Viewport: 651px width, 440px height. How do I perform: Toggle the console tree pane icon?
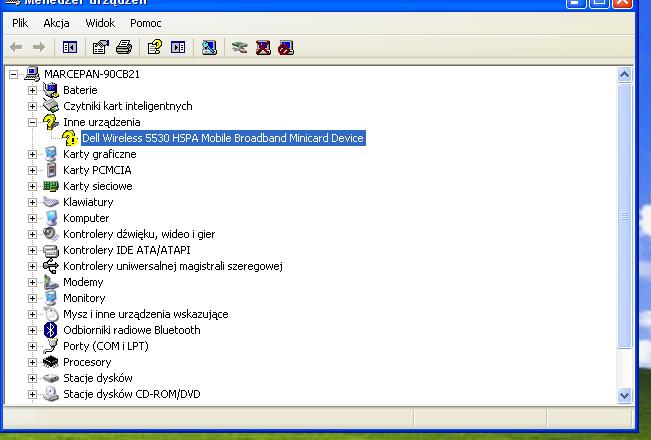click(x=70, y=47)
